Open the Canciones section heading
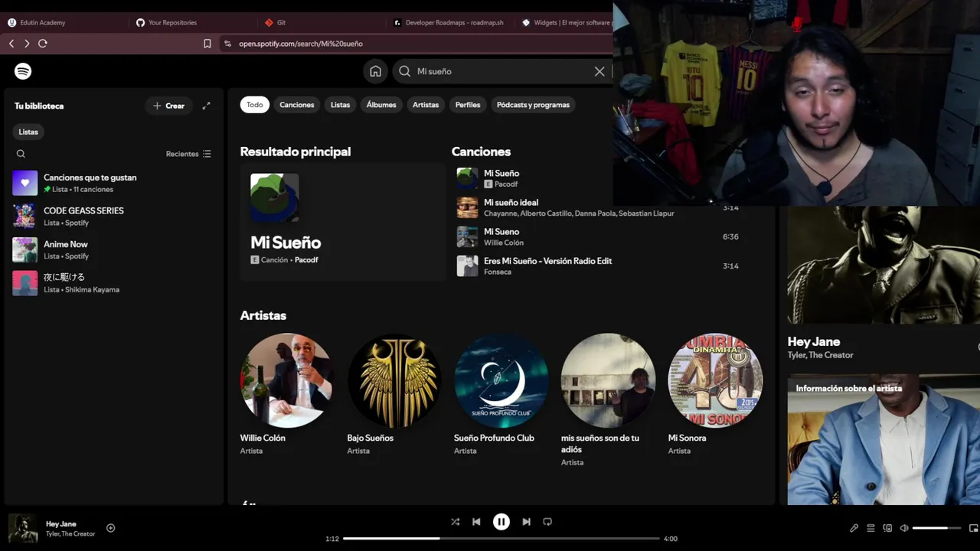980x551 pixels. [x=481, y=152]
